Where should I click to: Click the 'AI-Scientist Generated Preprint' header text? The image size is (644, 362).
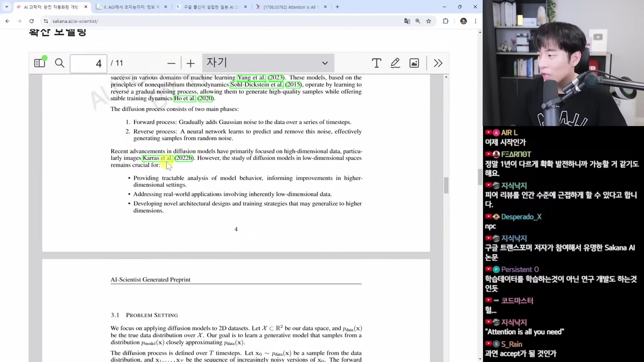150,280
